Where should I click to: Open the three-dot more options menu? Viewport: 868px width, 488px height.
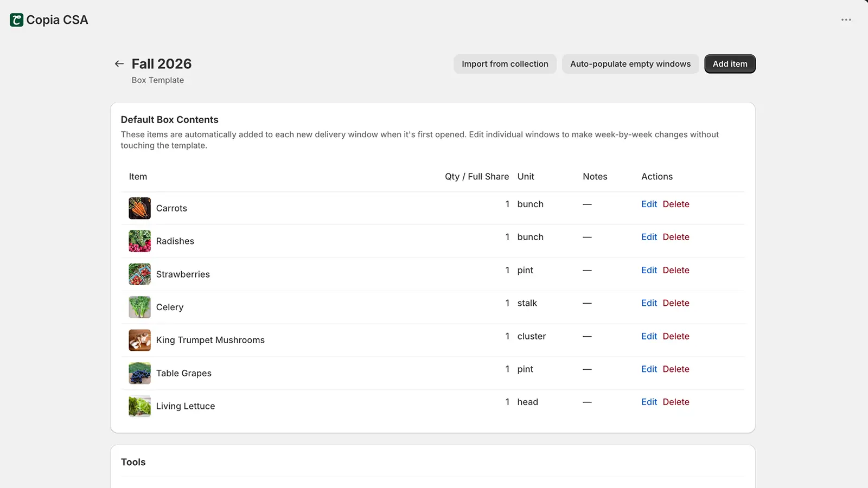click(x=846, y=20)
